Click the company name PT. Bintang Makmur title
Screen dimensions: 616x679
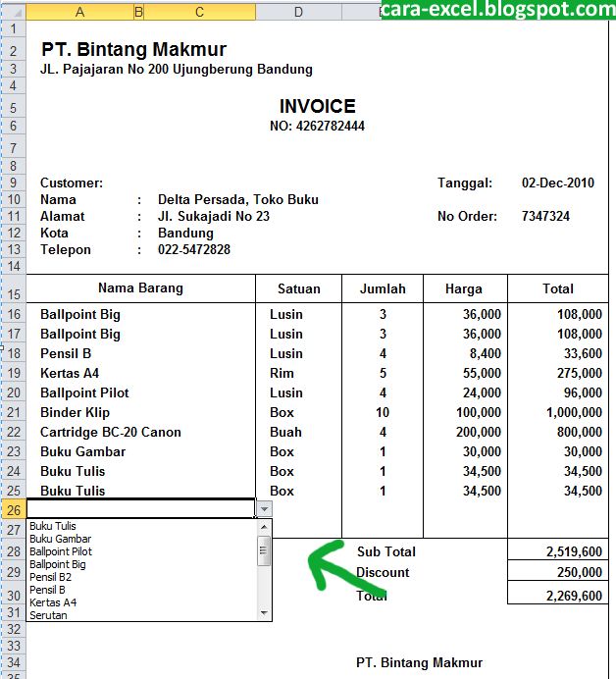point(133,49)
